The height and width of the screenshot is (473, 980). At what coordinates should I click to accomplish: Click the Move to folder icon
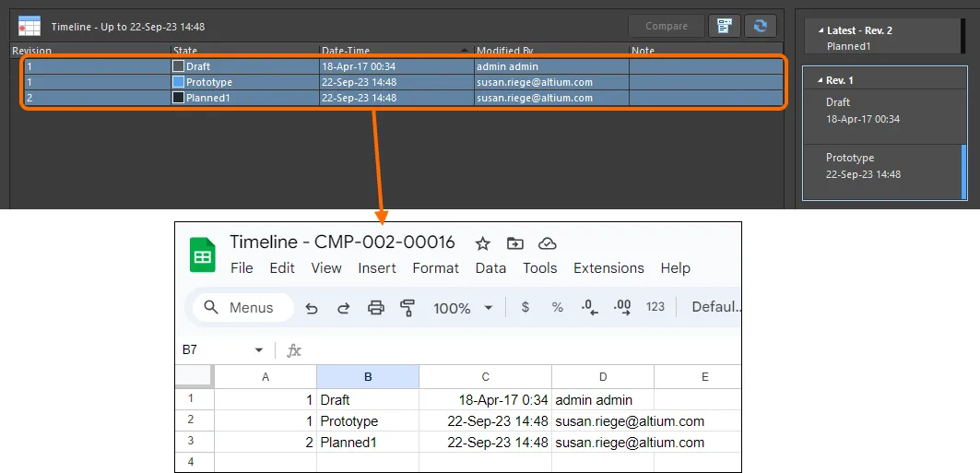pyautogui.click(x=515, y=243)
